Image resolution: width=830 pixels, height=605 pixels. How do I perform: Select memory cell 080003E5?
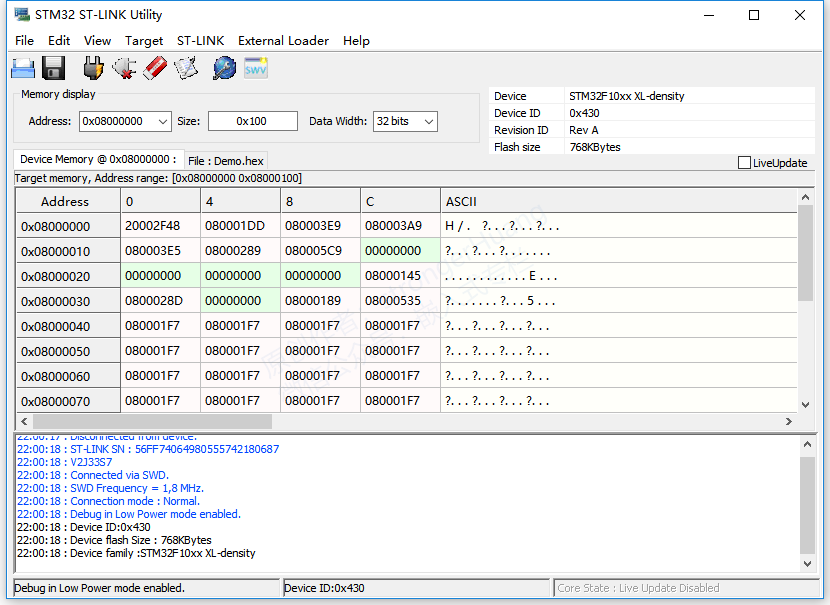[160, 251]
